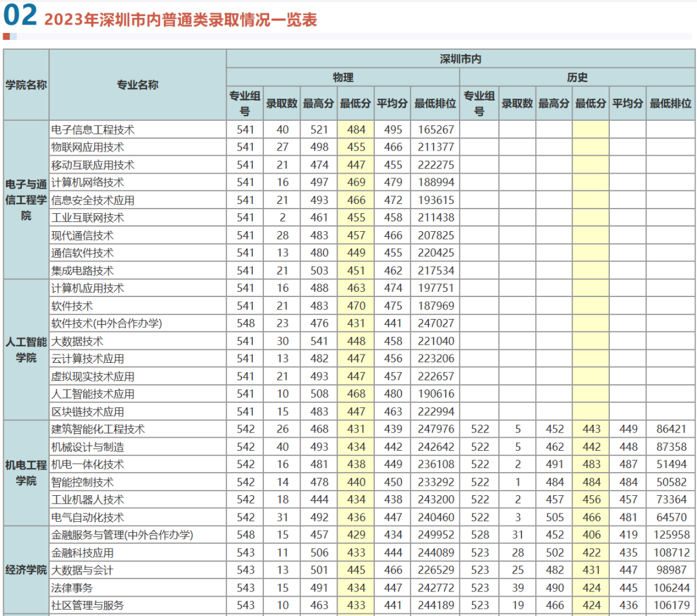Click lowest rank value 188994
The image size is (697, 616).
[x=436, y=182]
